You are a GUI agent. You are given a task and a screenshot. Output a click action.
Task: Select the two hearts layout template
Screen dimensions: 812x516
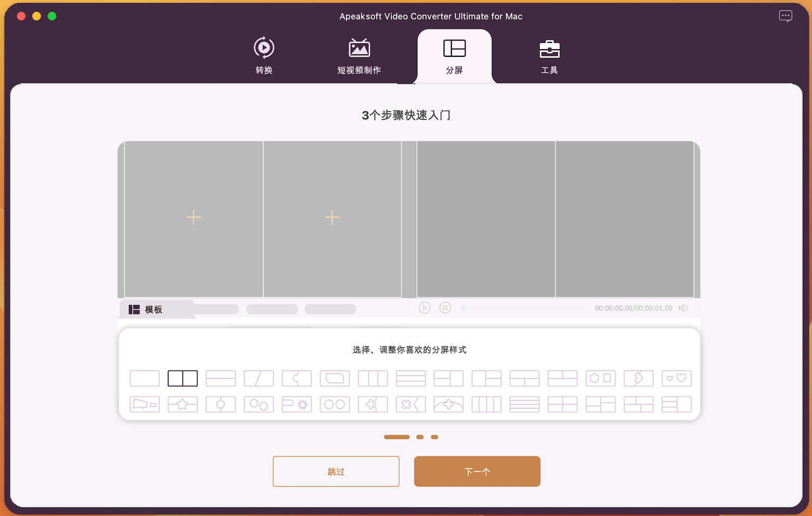(676, 378)
